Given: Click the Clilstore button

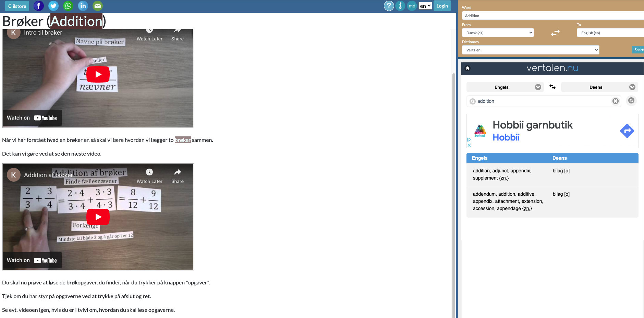Looking at the screenshot, I should (x=17, y=6).
